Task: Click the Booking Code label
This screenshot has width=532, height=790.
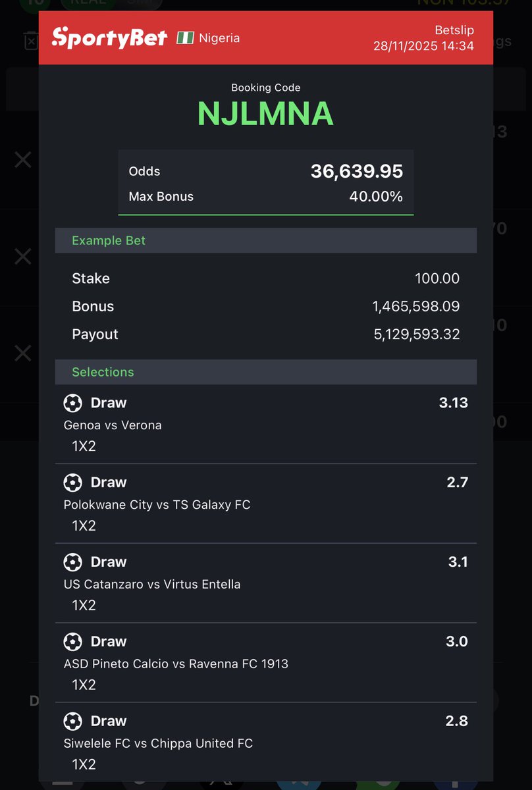Action: 266,88
